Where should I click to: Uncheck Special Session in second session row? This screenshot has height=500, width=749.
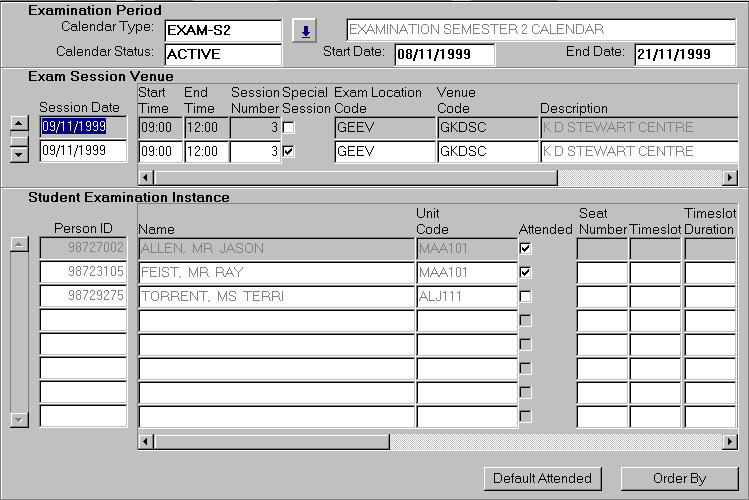pos(289,151)
